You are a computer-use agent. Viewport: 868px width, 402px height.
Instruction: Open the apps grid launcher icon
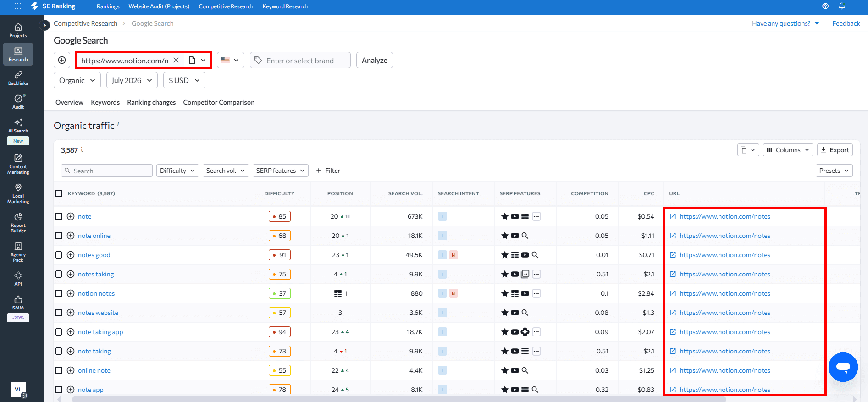point(18,6)
